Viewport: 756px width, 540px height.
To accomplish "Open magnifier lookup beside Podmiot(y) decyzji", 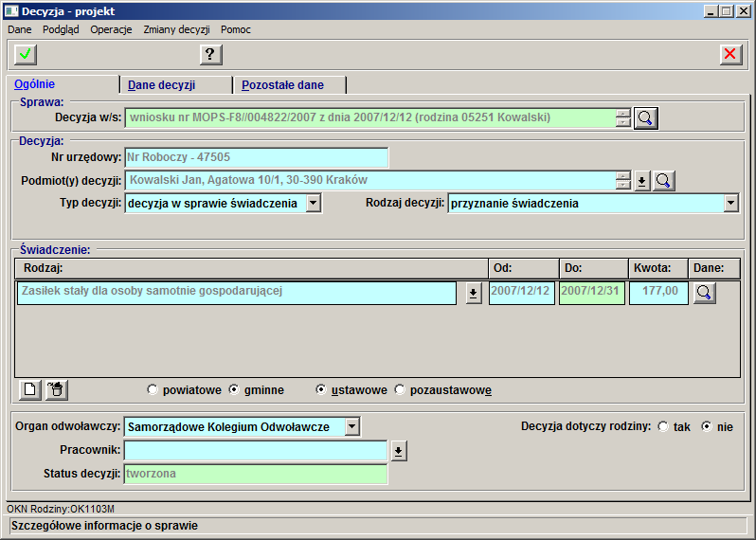I will tap(663, 181).
